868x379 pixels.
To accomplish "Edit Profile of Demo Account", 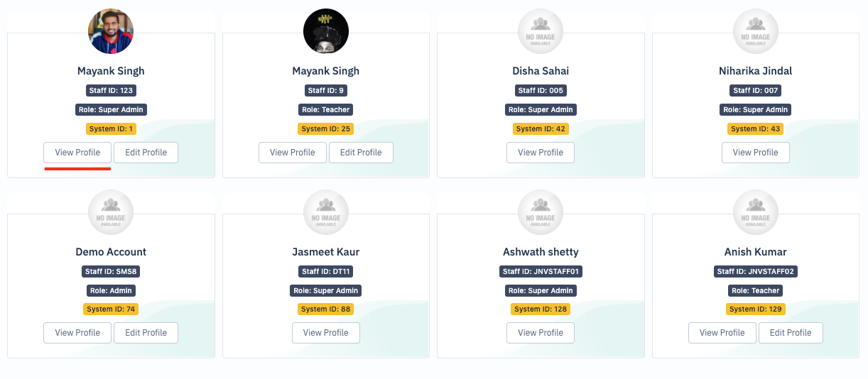I will click(146, 333).
